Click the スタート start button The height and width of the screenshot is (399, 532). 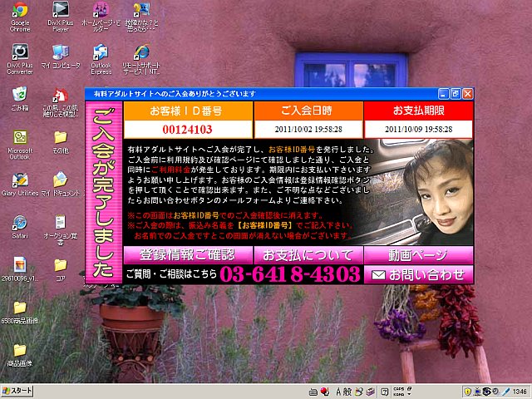17,392
